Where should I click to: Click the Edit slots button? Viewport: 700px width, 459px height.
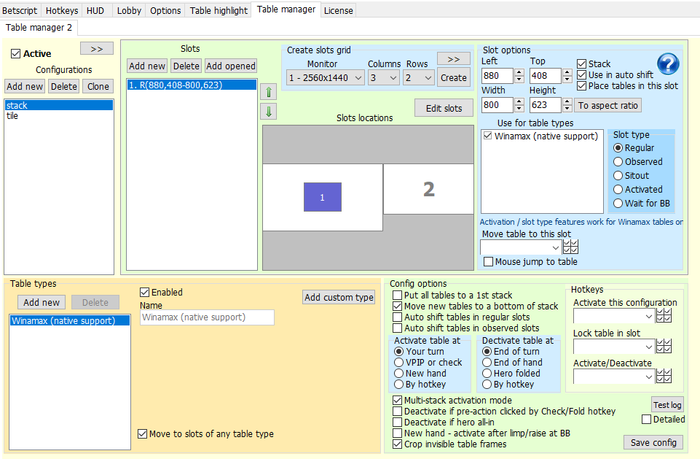[444, 108]
